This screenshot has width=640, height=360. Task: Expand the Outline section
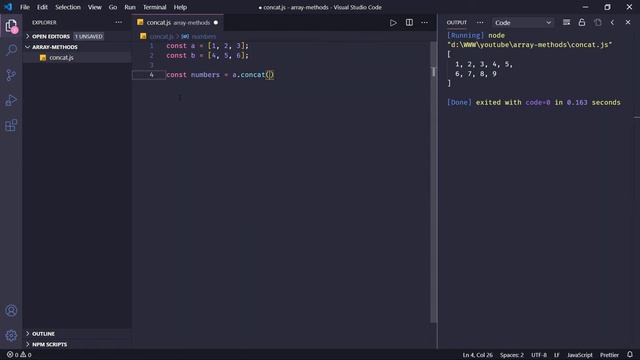click(78, 334)
